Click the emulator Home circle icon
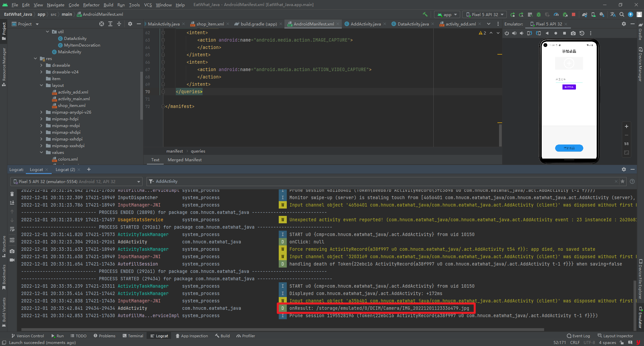This screenshot has width=644, height=346. (x=556, y=33)
